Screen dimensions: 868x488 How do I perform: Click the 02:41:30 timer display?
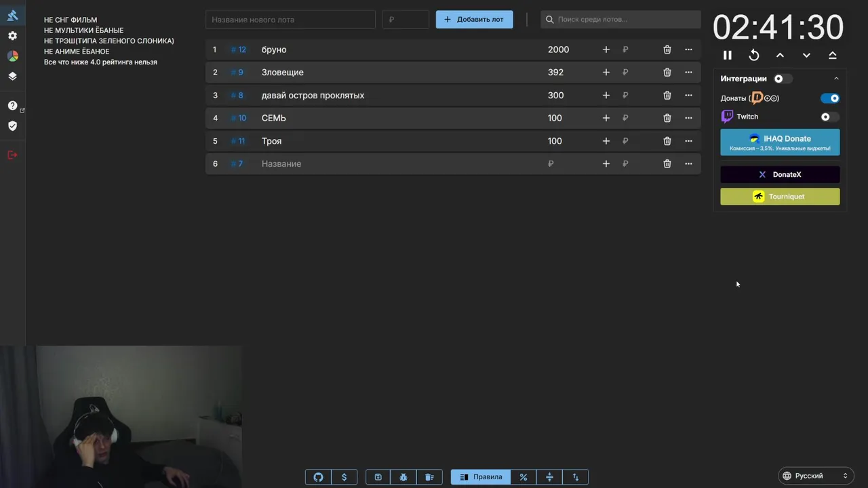tap(778, 28)
